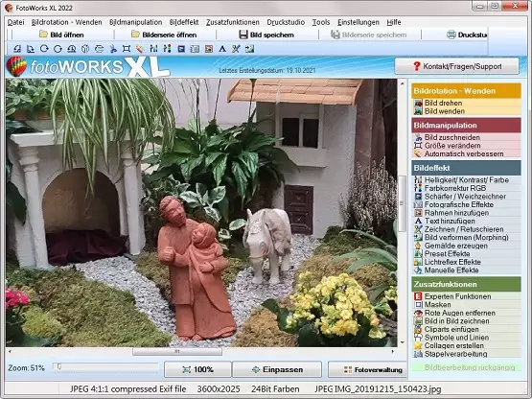Image resolution: width=532 pixels, height=399 pixels.
Task: Click the toolbar brightness/contrast sliders icon
Action: (x=153, y=49)
